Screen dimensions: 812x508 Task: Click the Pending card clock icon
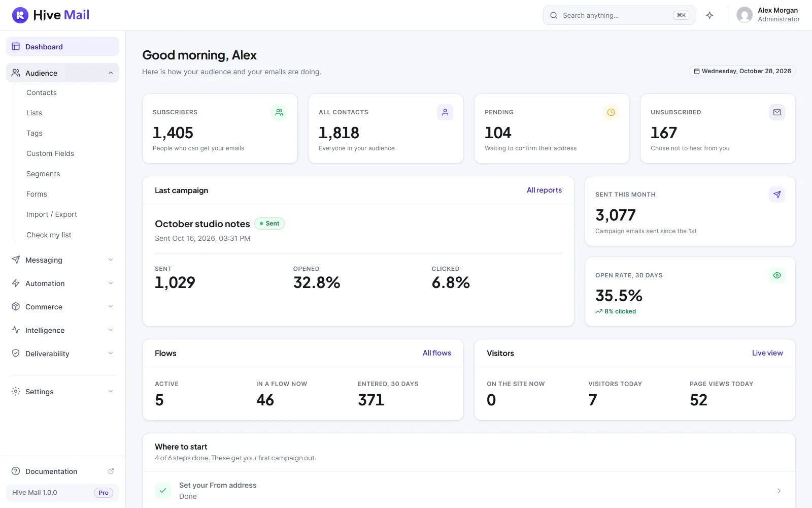point(611,112)
